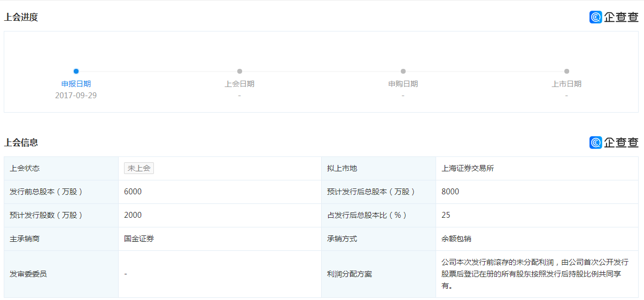Click the 上会日期 step label
Viewport: 644px width, 300px height.
click(239, 84)
